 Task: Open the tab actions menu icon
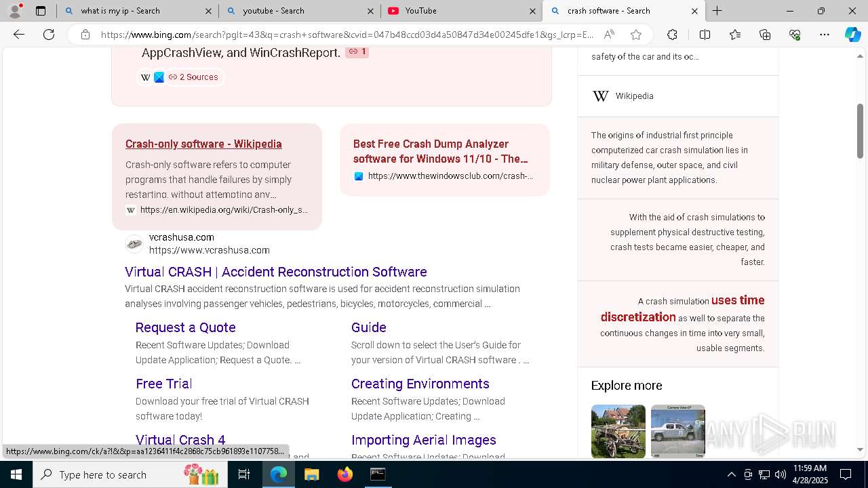[x=41, y=11]
